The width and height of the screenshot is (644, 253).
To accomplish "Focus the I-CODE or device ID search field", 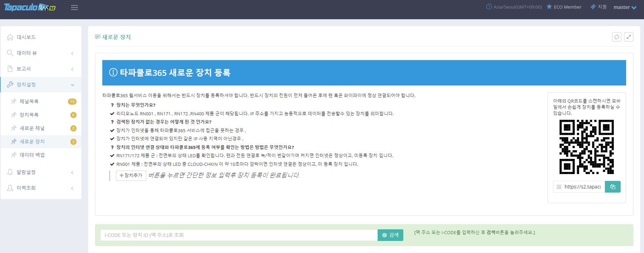I will [x=239, y=235].
